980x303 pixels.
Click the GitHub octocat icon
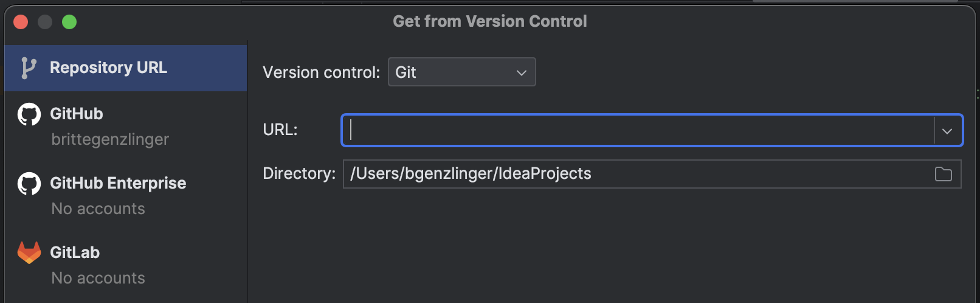29,114
